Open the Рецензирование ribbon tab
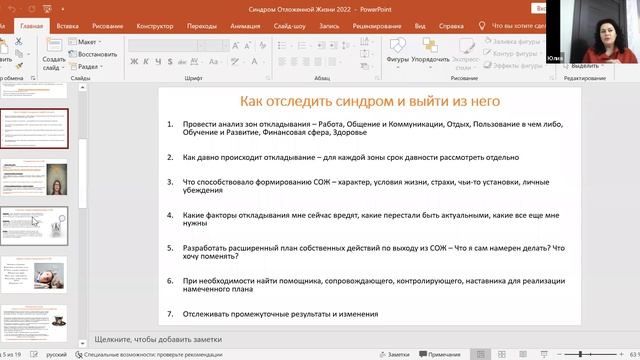Screen dimensions: 640x360 tap(377, 26)
